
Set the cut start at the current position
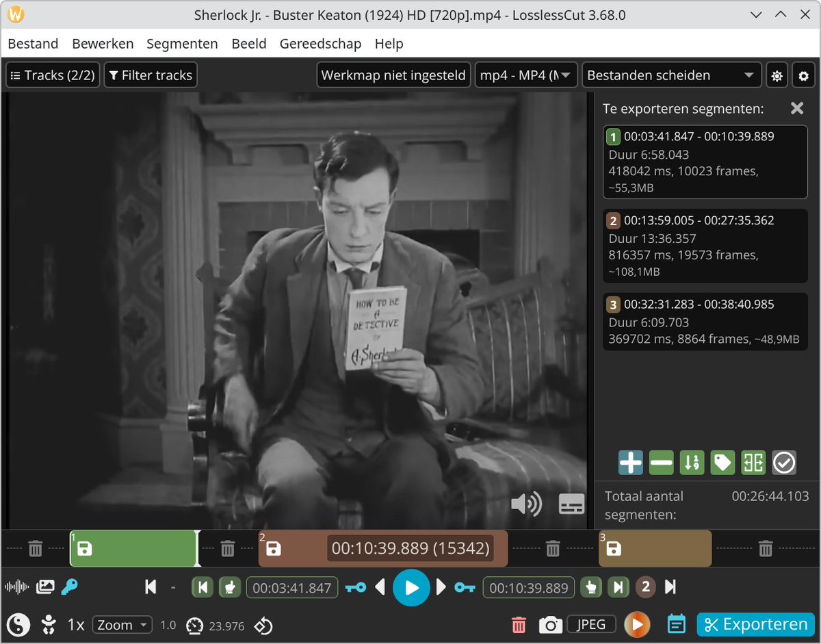pos(230,587)
